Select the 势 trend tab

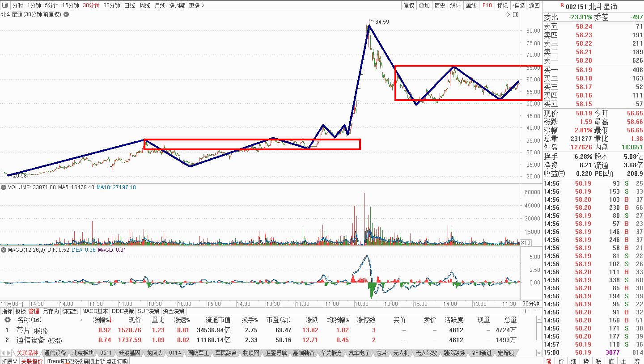pyautogui.click(x=586, y=361)
